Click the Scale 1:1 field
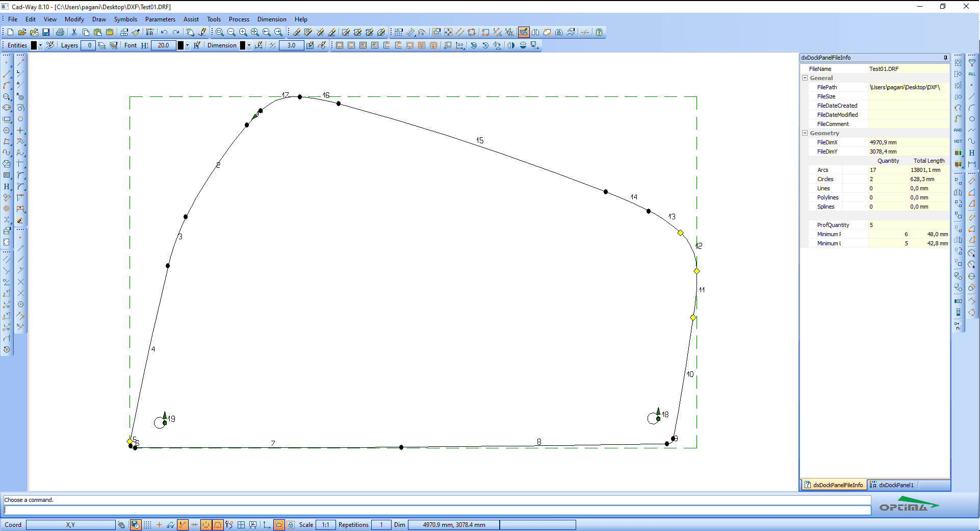980x531 pixels. coord(325,525)
